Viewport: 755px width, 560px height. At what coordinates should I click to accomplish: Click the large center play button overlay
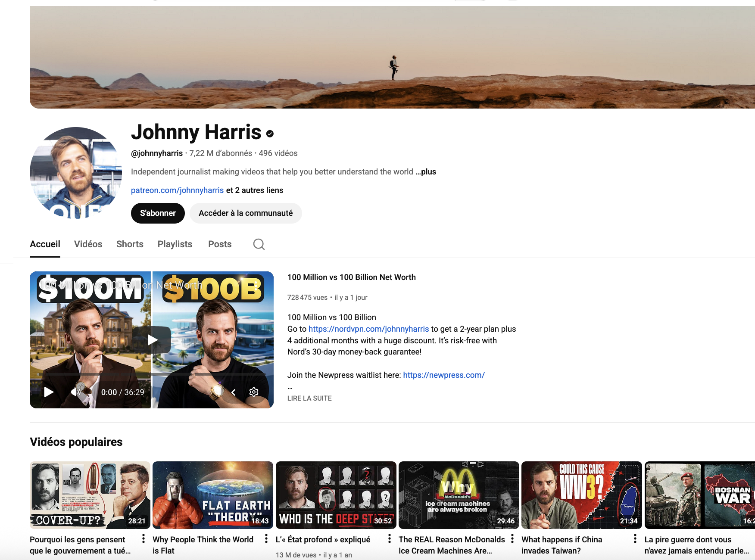tap(152, 340)
